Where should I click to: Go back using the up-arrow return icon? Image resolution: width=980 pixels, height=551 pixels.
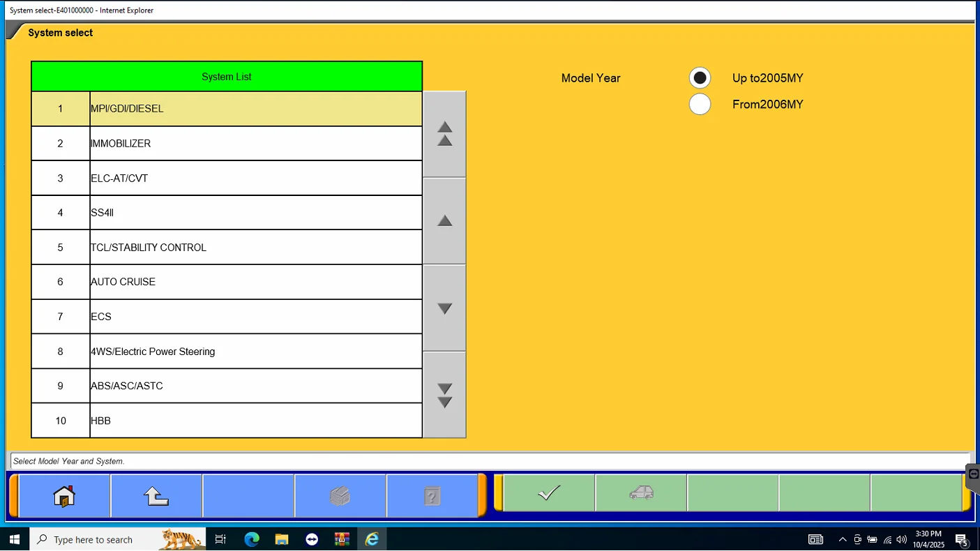[156, 496]
